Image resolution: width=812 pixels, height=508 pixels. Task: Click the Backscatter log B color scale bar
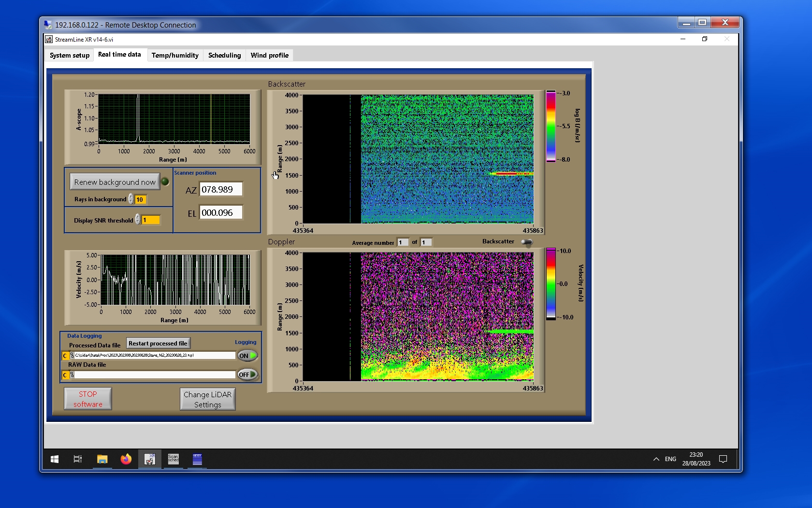tap(551, 126)
